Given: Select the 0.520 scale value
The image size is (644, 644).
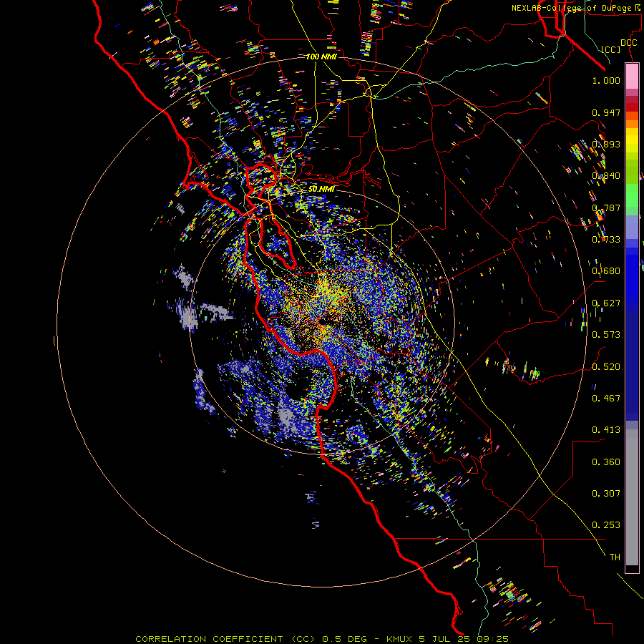Looking at the screenshot, I should click(606, 367).
